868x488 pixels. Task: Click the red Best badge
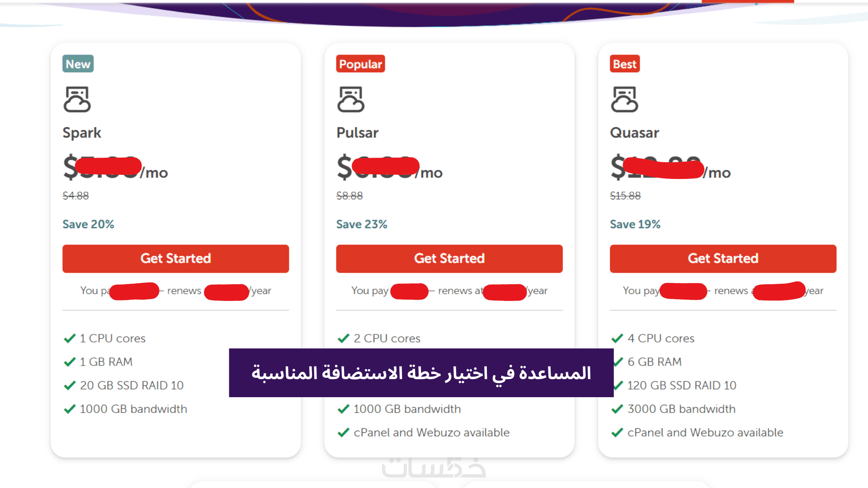(x=624, y=64)
